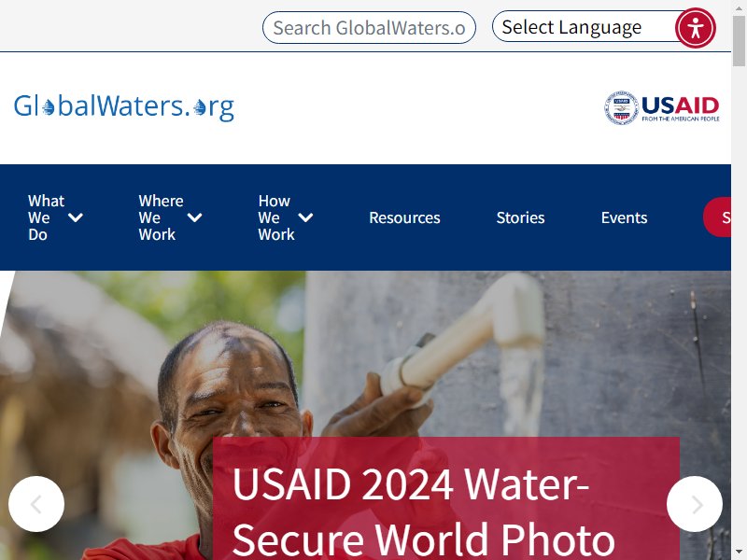The height and width of the screenshot is (560, 747).
Task: Open the USAID 2024 Water-Secure World Photo headline
Action: [423, 511]
